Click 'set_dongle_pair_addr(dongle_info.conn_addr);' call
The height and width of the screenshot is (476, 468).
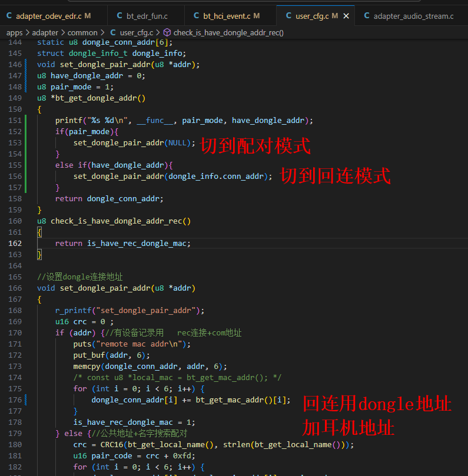[173, 177]
